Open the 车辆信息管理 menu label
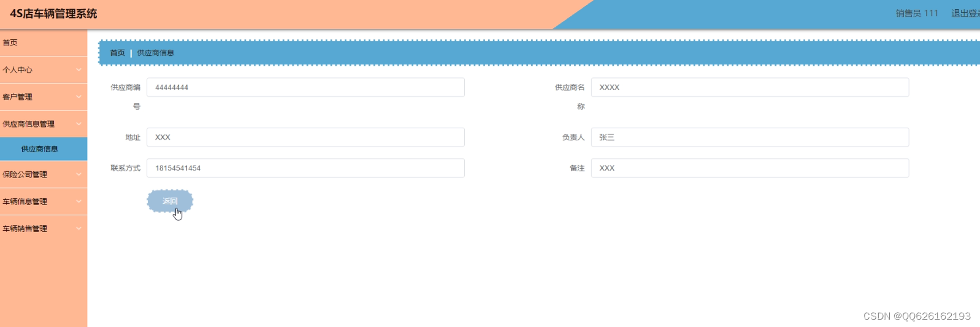The image size is (980, 327). click(25, 201)
